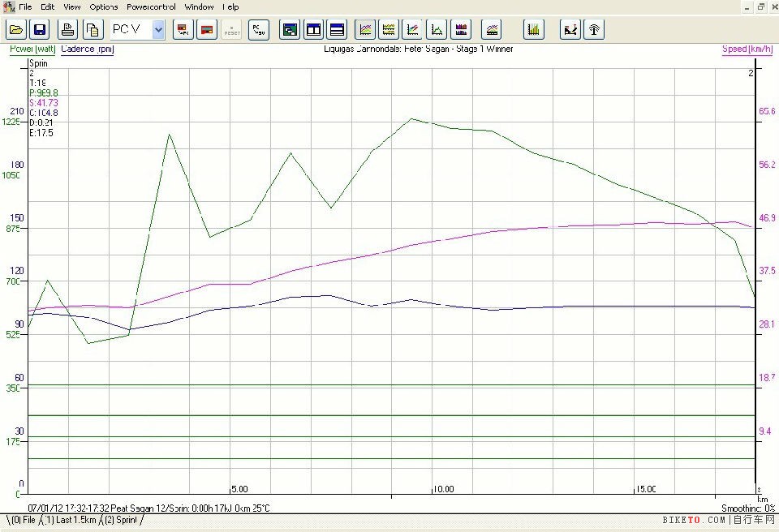The width and height of the screenshot is (779, 532).
Task: Click the Print icon in toolbar
Action: pyautogui.click(x=69, y=30)
